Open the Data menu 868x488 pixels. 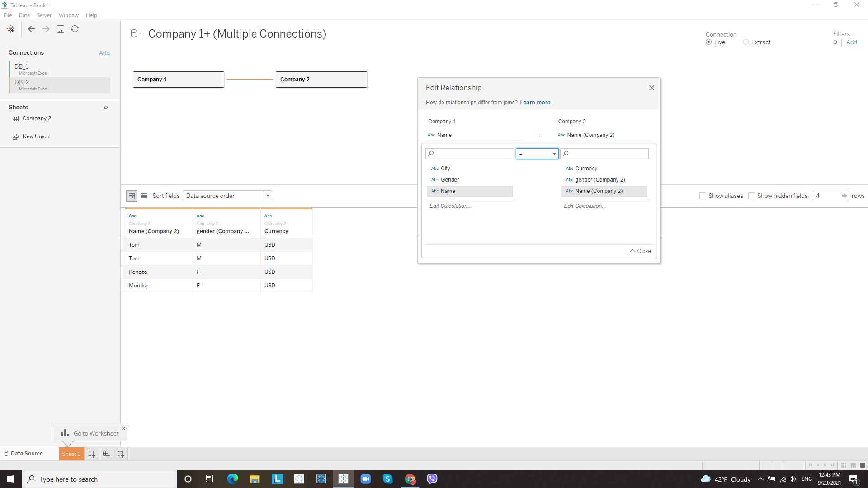24,15
